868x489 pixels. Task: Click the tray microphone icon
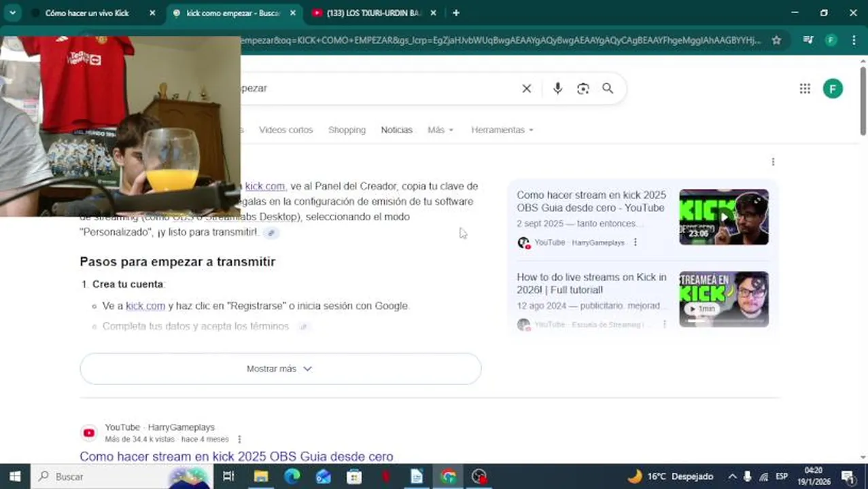[748, 477]
